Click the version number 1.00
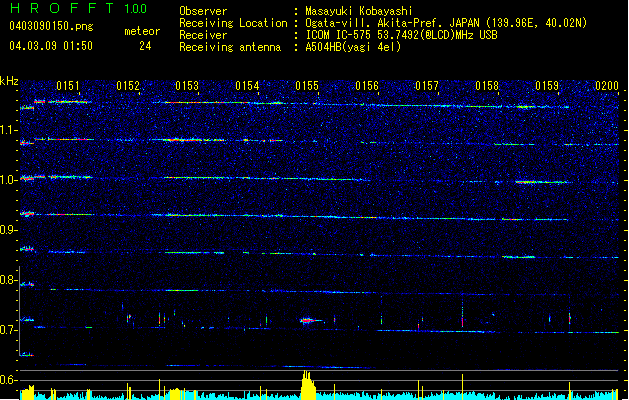 coord(136,9)
